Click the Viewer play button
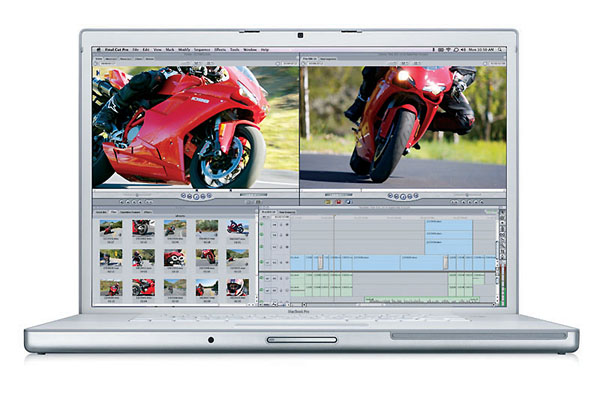The image size is (600, 396). [x=196, y=197]
